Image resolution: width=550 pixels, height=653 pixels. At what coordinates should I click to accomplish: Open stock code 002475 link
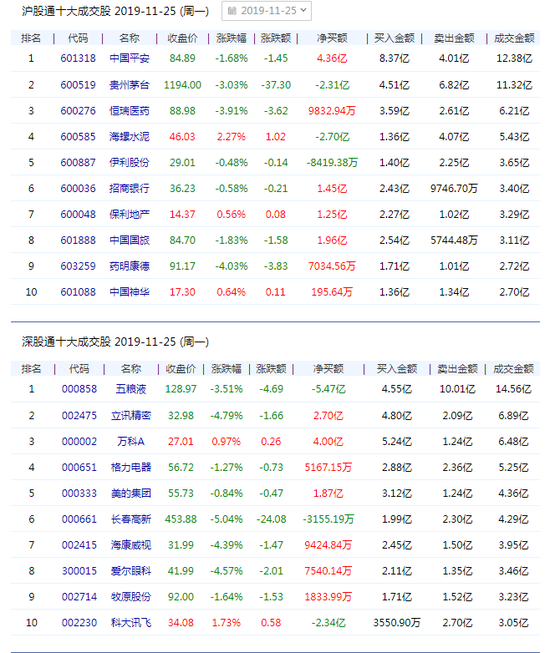(x=79, y=416)
